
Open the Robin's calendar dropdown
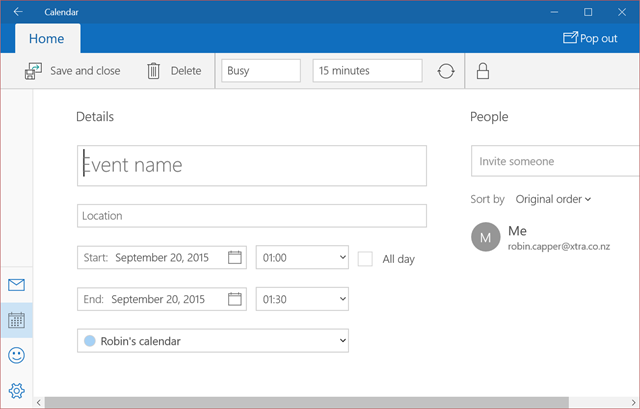pyautogui.click(x=212, y=341)
